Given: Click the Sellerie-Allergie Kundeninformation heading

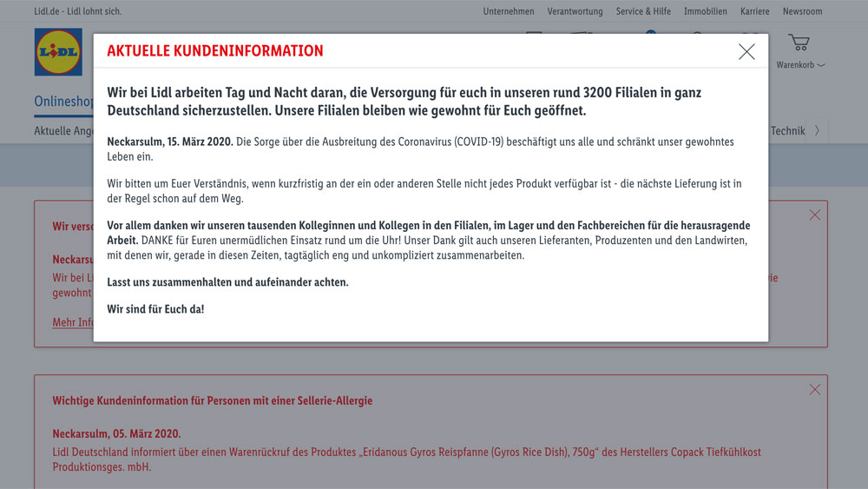Looking at the screenshot, I should [x=213, y=400].
